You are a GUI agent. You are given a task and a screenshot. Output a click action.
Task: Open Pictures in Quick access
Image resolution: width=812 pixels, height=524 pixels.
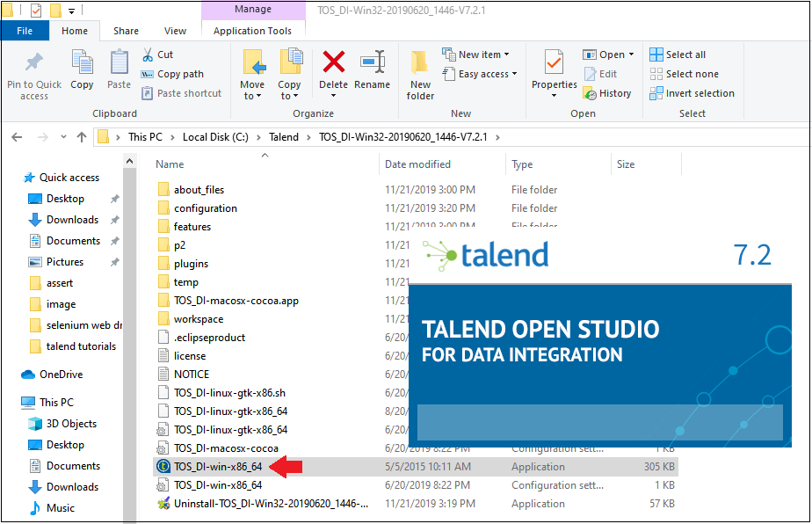pyautogui.click(x=56, y=262)
